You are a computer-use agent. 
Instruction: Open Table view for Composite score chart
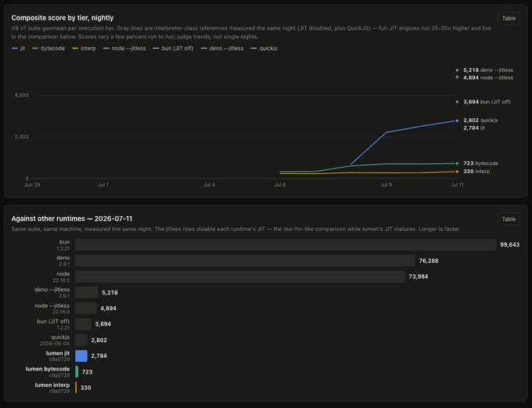click(x=509, y=18)
